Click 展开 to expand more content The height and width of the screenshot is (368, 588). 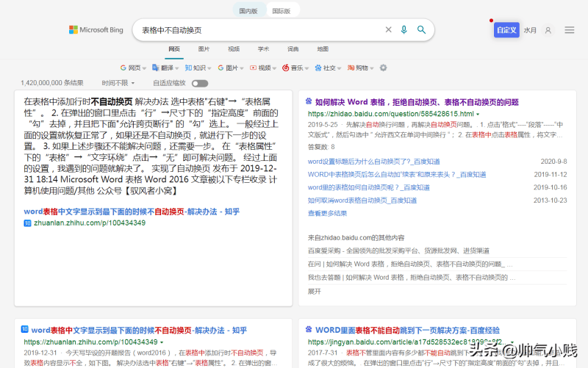(315, 291)
